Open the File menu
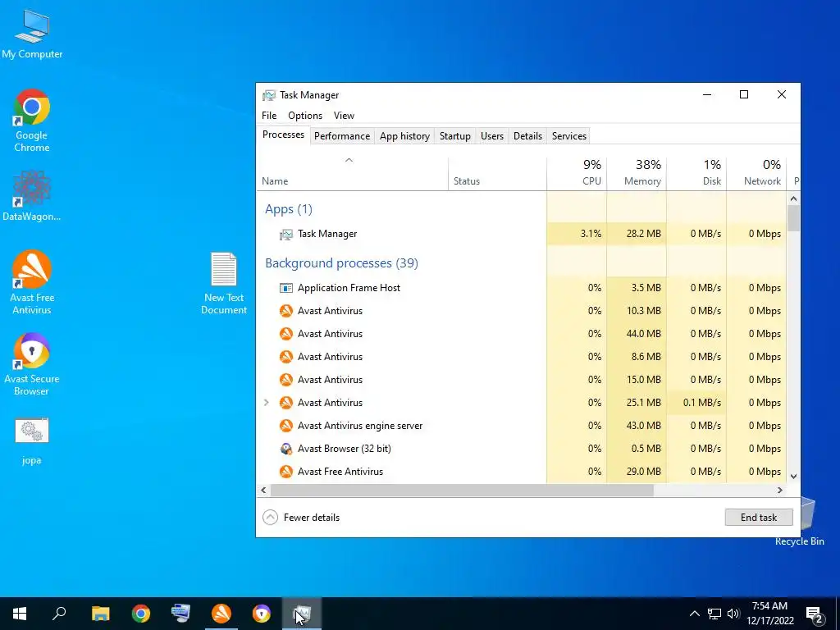Viewport: 840px width, 630px height. [x=269, y=116]
